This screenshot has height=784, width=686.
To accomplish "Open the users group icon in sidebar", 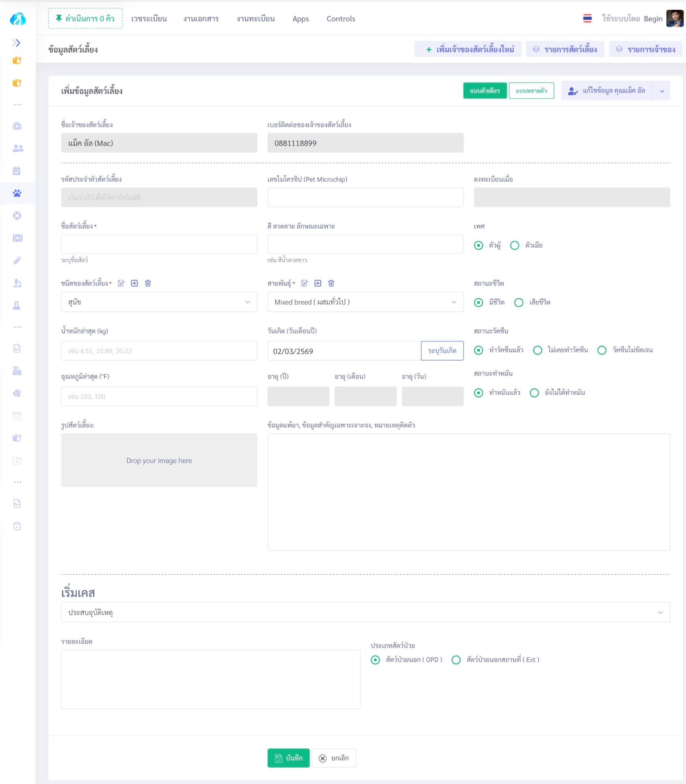I will 17,148.
